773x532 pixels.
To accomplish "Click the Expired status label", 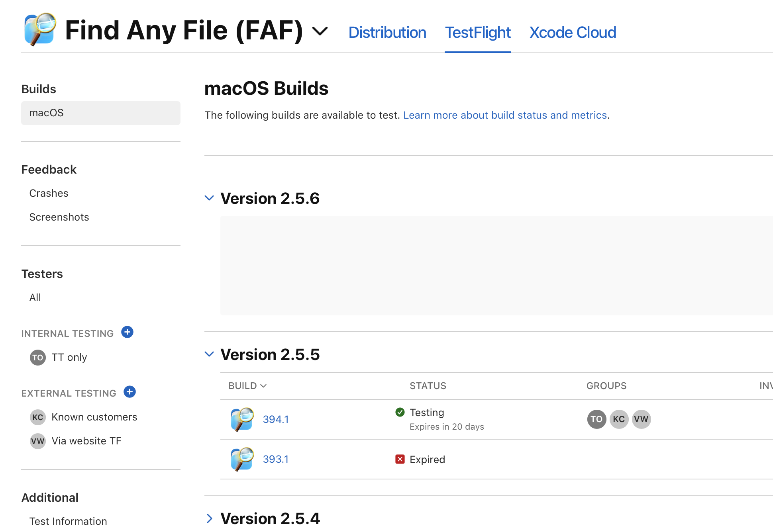I will (427, 460).
